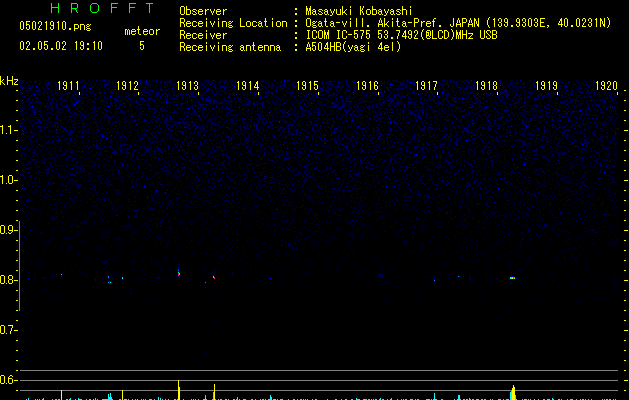Click the kHz axis unit label
Viewport: 629px width, 400px height.
(x=9, y=81)
